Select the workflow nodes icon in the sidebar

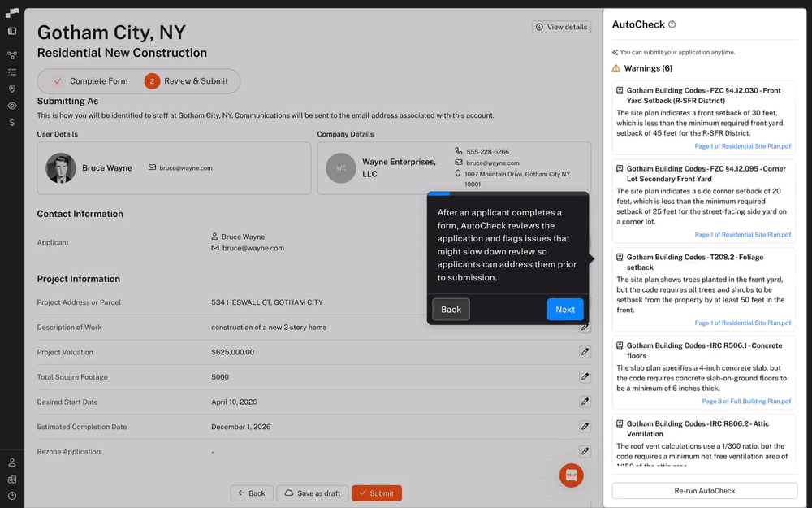pos(12,54)
